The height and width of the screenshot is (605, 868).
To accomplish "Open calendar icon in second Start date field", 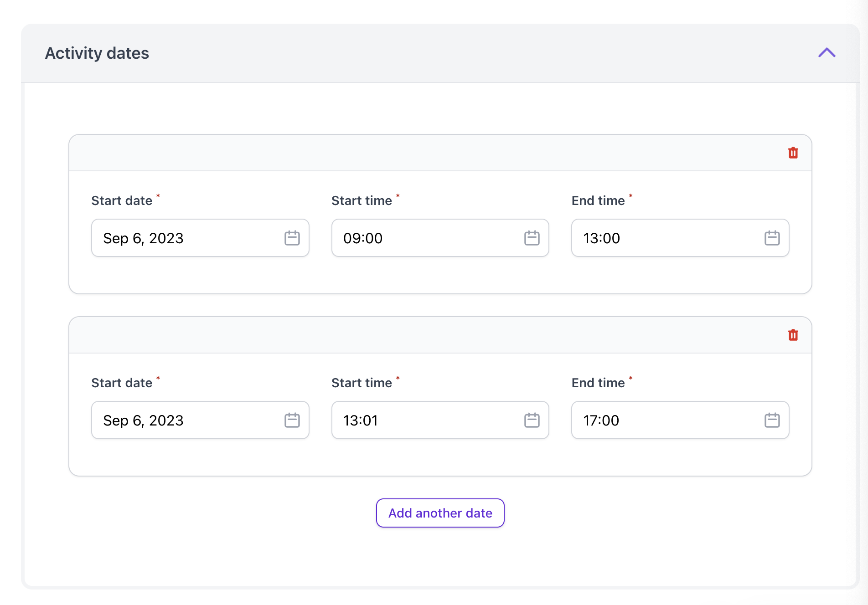I will click(x=292, y=420).
